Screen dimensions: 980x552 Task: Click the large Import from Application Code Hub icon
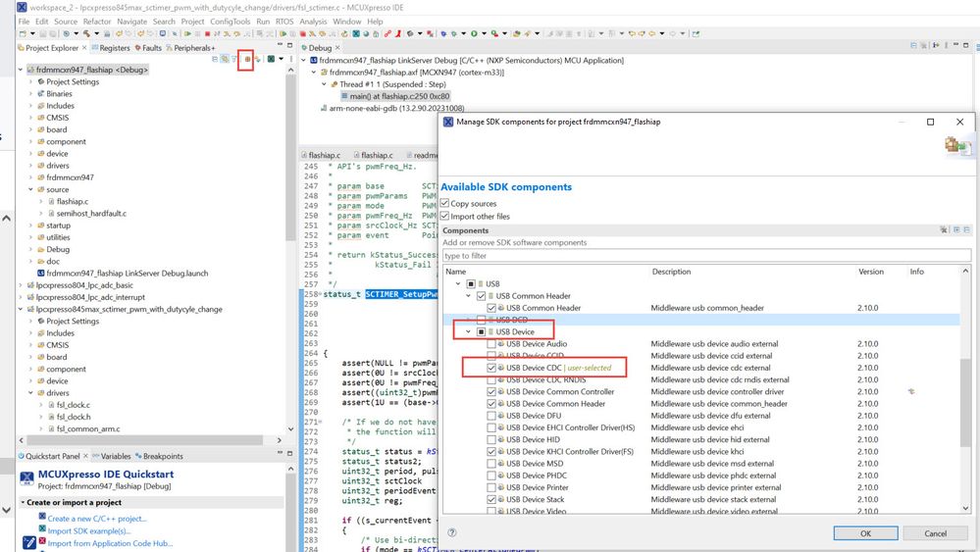click(x=28, y=542)
